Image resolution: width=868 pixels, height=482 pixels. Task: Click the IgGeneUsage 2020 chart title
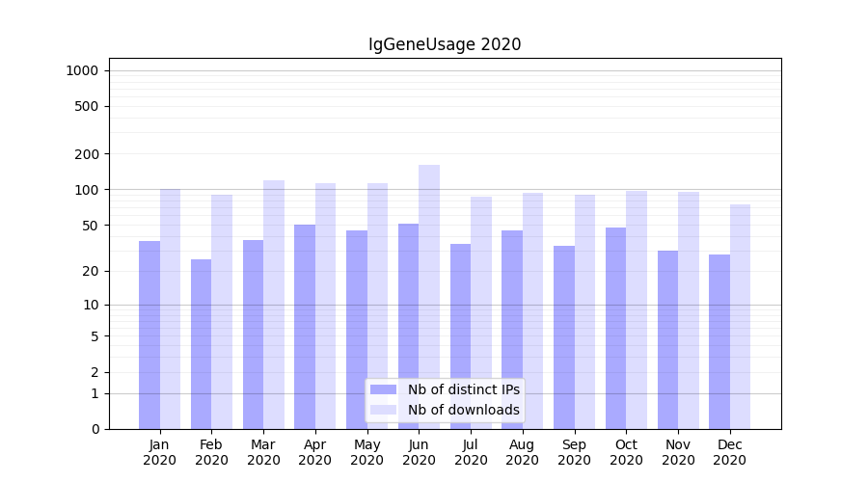pyautogui.click(x=445, y=44)
